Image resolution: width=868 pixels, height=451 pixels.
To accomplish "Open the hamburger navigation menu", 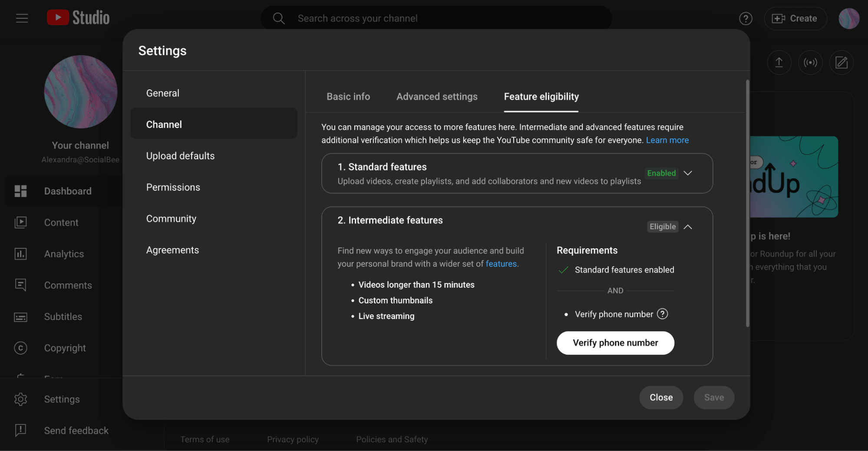I will (x=22, y=18).
